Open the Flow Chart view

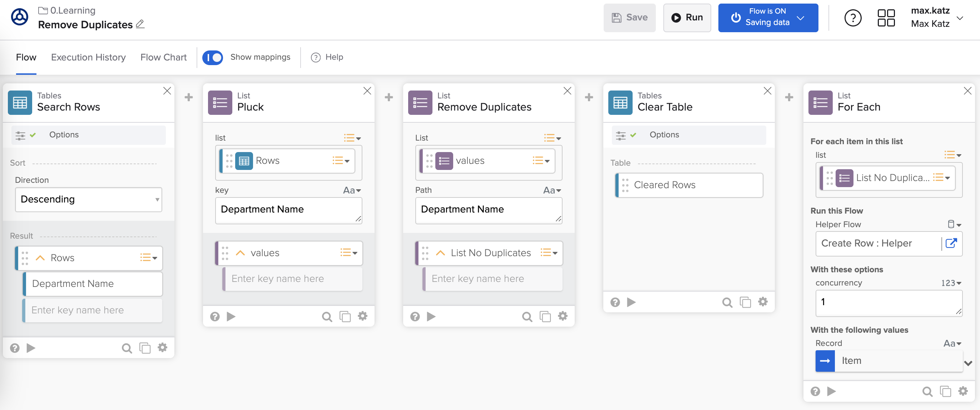(x=163, y=57)
